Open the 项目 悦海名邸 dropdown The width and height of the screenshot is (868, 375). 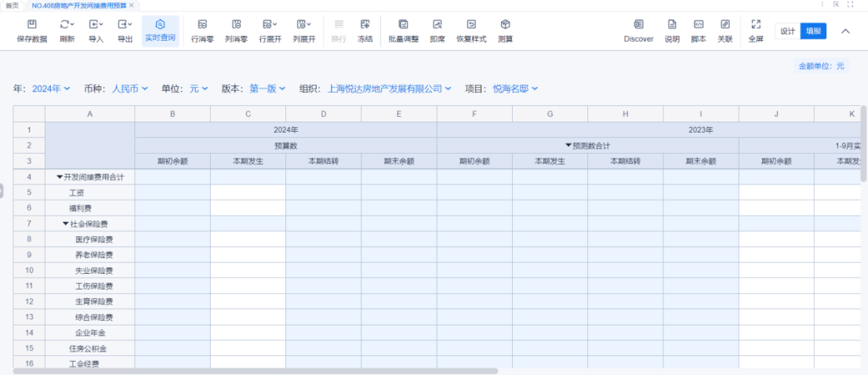point(515,89)
